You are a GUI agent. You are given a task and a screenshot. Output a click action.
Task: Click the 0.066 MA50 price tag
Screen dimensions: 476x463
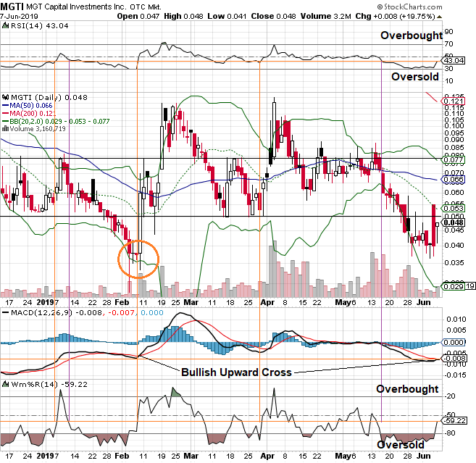tap(454, 180)
